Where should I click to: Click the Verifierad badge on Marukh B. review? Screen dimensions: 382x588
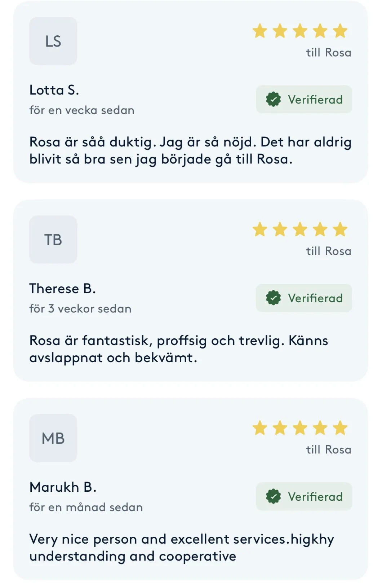tap(304, 496)
